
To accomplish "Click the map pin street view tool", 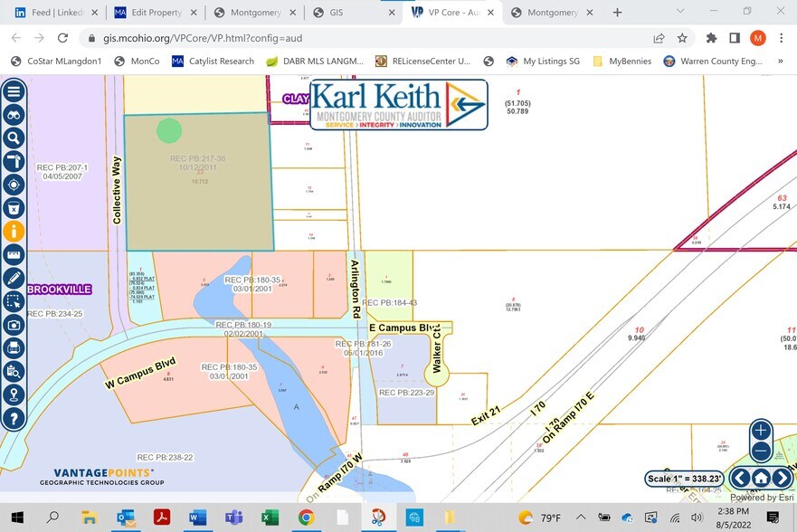I will coord(14,394).
